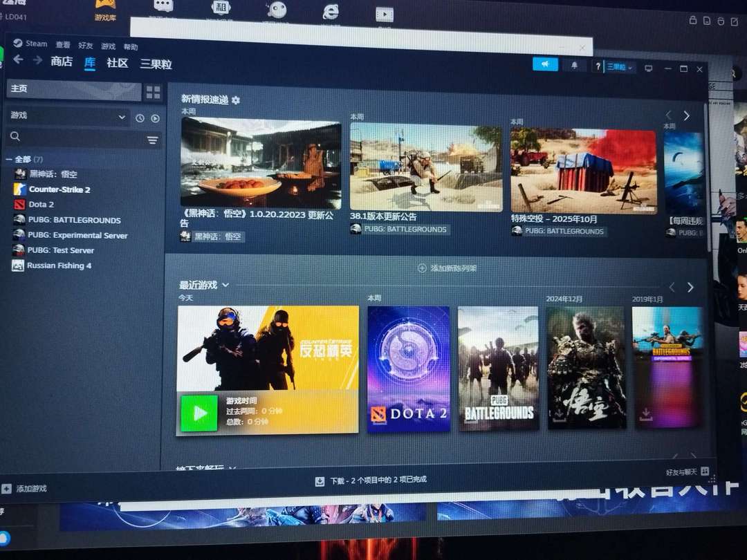This screenshot has width=747, height=560.
Task: Click the question mark help icon
Action: (598, 66)
